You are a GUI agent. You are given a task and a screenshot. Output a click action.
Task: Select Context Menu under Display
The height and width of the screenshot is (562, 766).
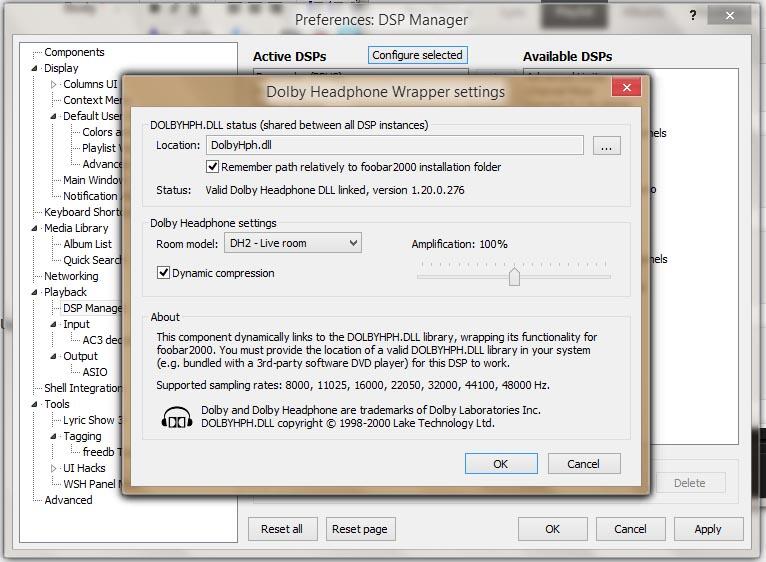tap(92, 100)
